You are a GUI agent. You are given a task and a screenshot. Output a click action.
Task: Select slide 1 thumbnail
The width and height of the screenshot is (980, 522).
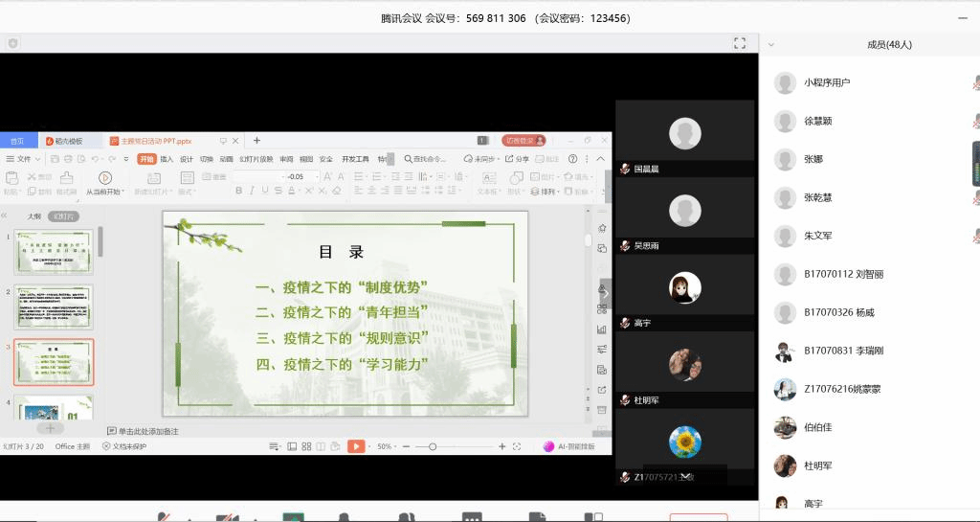click(x=54, y=251)
